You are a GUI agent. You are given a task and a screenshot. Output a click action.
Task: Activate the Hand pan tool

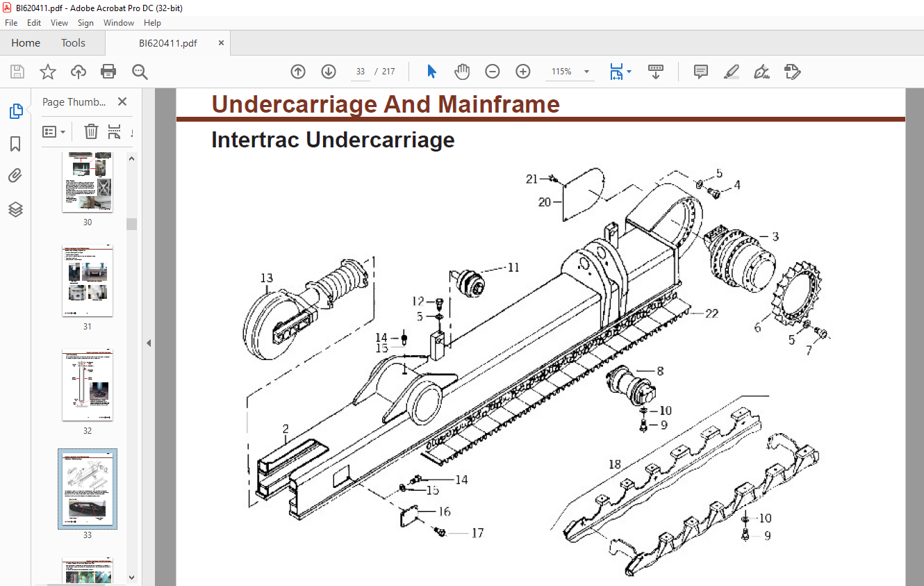462,72
